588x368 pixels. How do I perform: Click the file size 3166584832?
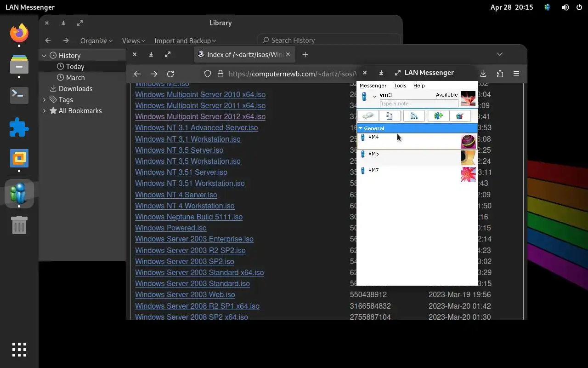tap(370, 306)
